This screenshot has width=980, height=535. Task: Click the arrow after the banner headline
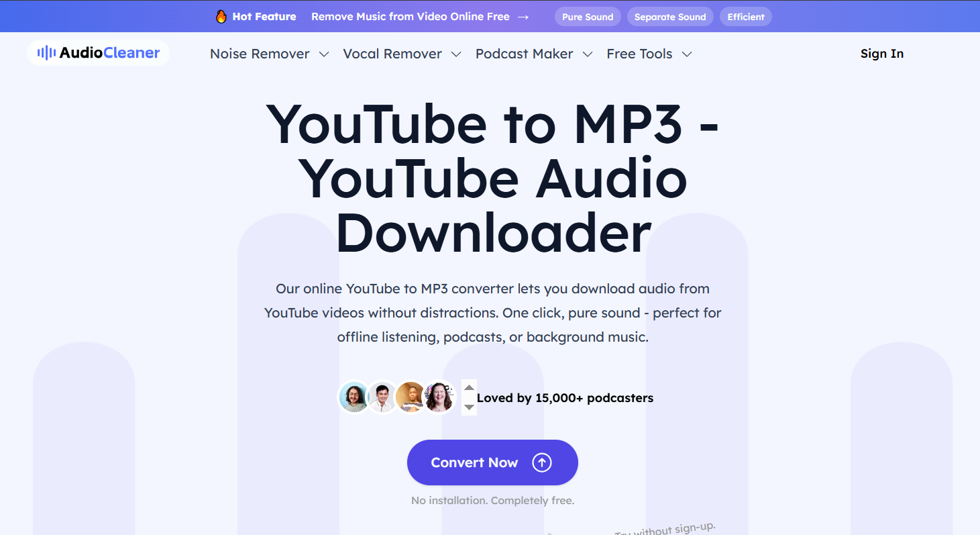523,16
